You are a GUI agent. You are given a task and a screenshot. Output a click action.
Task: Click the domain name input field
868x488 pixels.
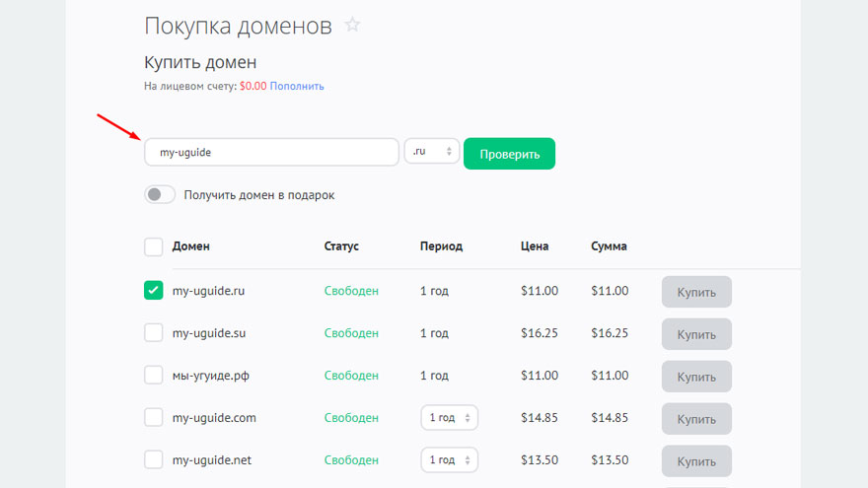271,153
